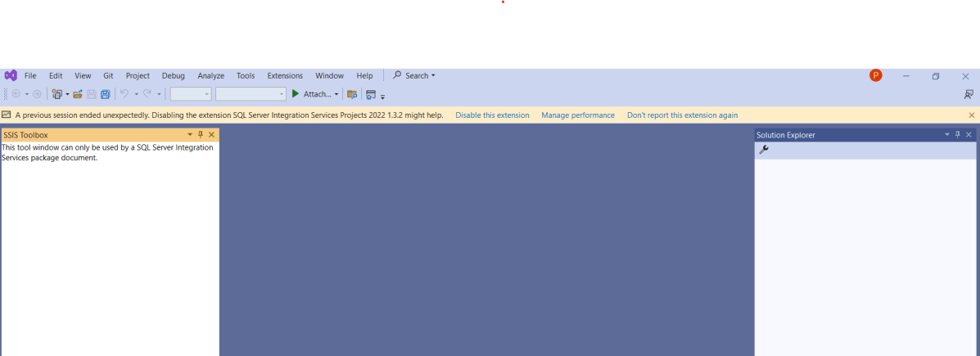
Task: Open the Window menu
Action: 329,75
